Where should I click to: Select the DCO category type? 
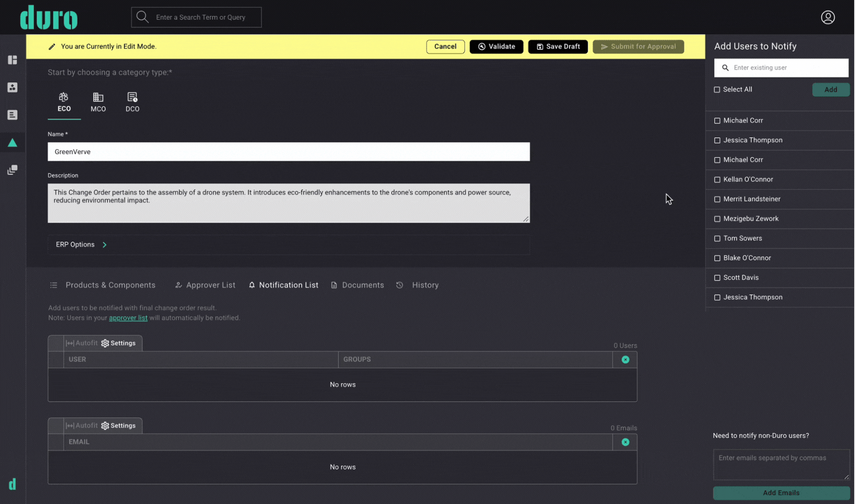point(132,102)
